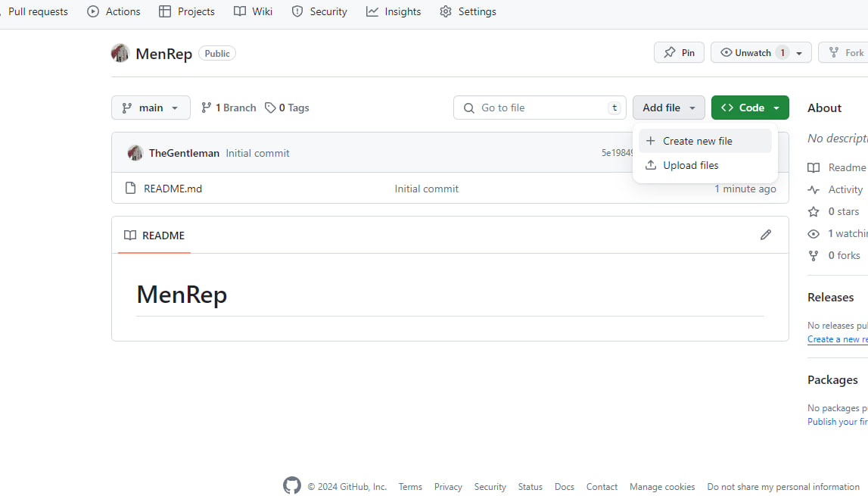Open the MenRep repository name link
Viewport: 868px width, 496px height.
coord(164,54)
